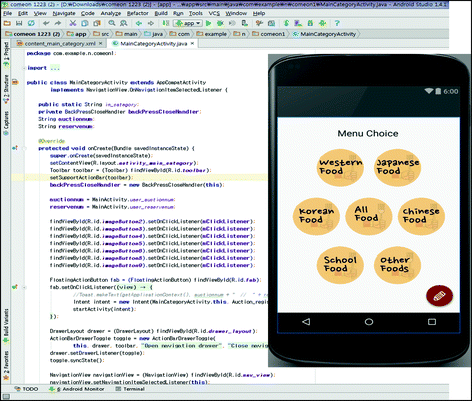Click the 'src' breadcrumb folder
The height and width of the screenshot is (401, 472).
102,34
